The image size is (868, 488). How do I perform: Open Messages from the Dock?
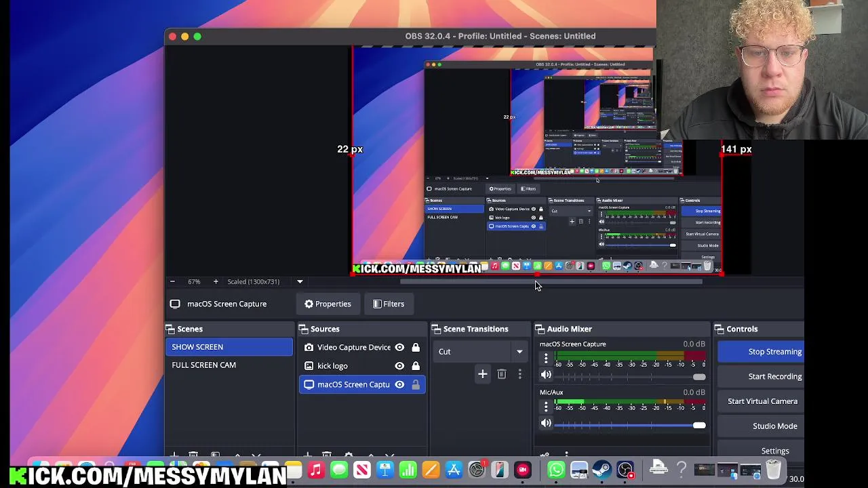[339, 470]
